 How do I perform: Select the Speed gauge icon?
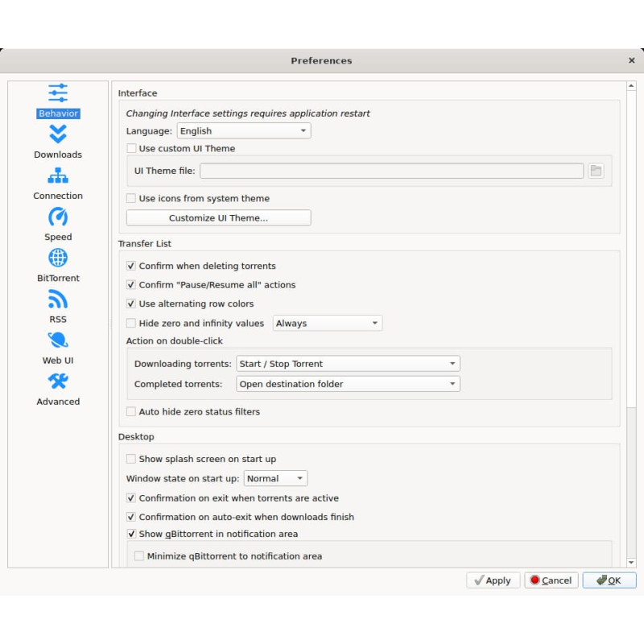tap(58, 217)
